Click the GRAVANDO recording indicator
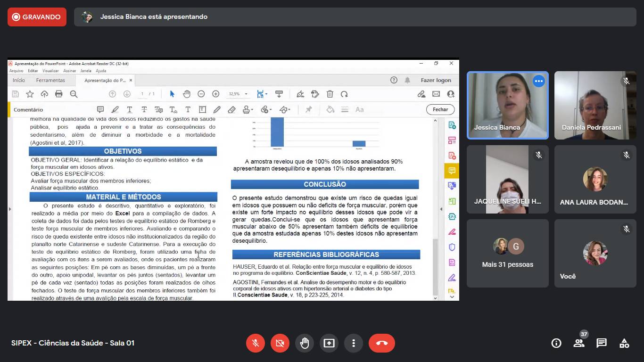 37,17
